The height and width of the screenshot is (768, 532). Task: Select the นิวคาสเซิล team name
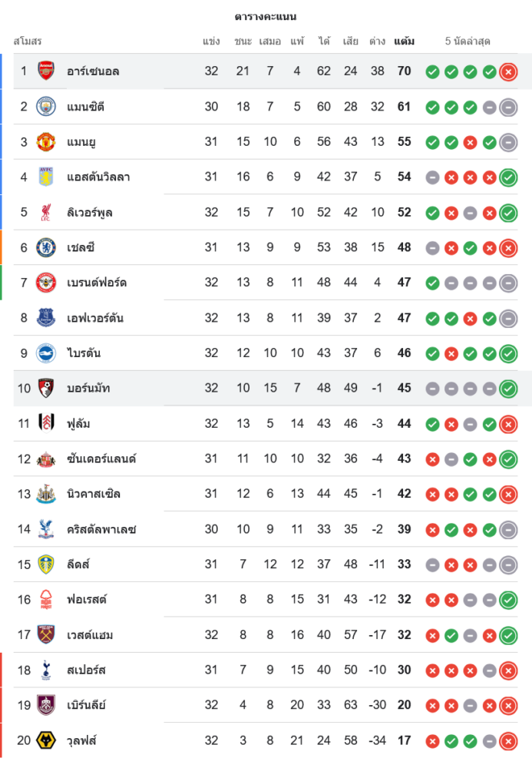94,494
